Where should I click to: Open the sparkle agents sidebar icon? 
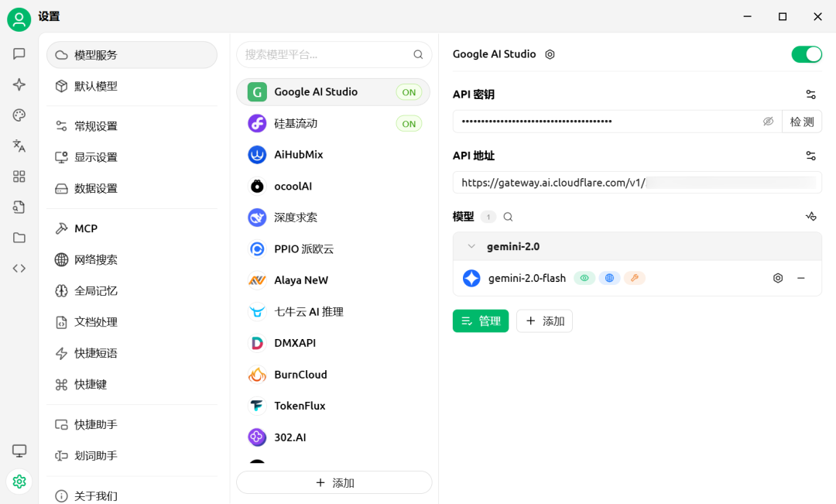(x=19, y=84)
